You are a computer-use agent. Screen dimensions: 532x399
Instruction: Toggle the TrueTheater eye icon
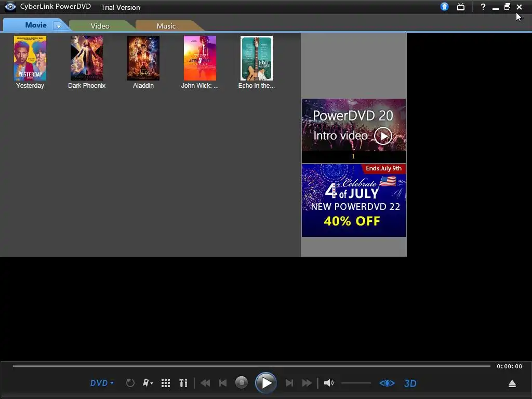387,383
